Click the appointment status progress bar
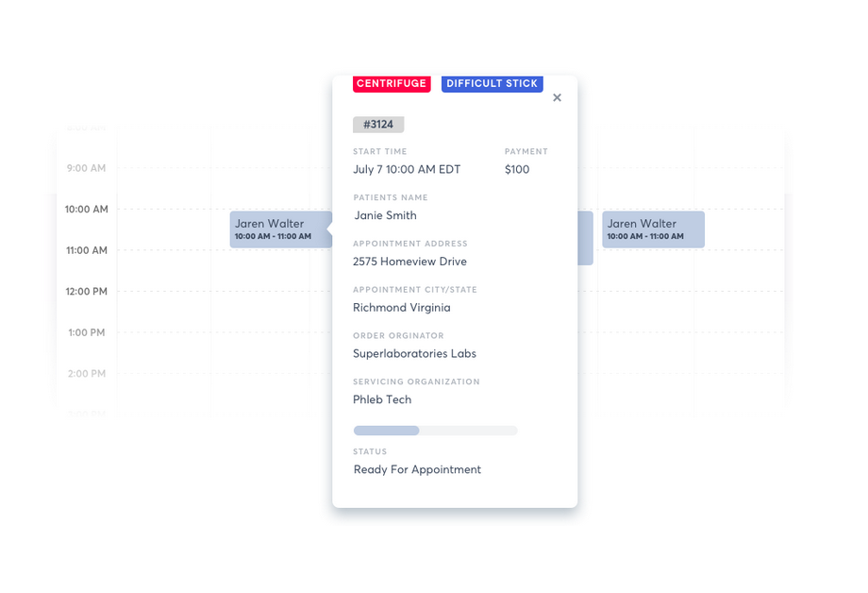The width and height of the screenshot is (868, 593). (435, 431)
